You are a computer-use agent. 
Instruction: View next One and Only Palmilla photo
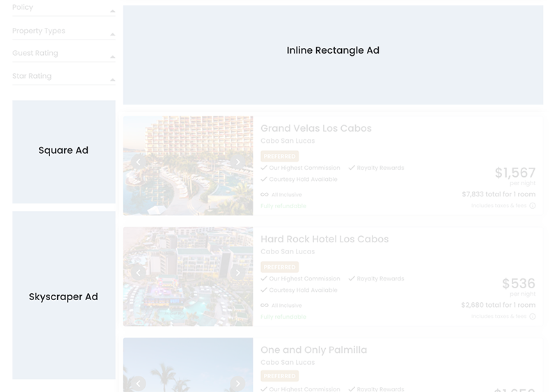click(x=237, y=384)
